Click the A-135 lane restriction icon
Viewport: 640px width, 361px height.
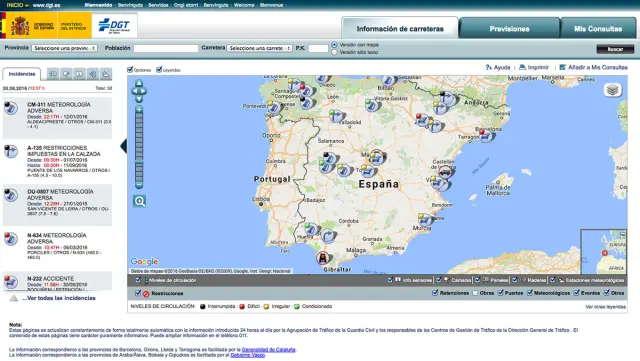(x=11, y=152)
